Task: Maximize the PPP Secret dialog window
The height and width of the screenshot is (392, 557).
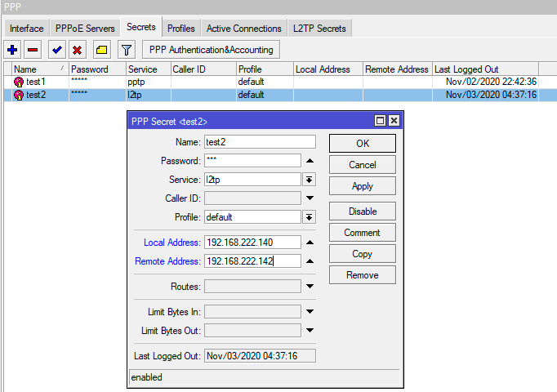Action: tap(380, 121)
